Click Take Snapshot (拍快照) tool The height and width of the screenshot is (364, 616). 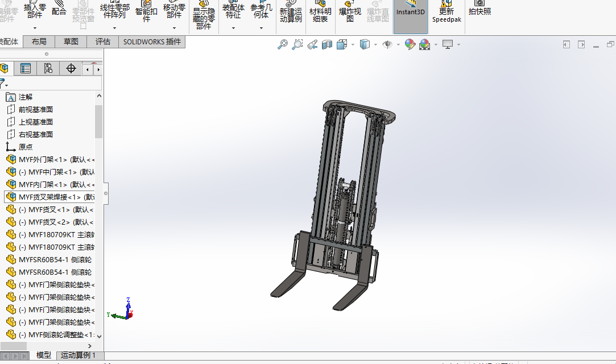(479, 8)
